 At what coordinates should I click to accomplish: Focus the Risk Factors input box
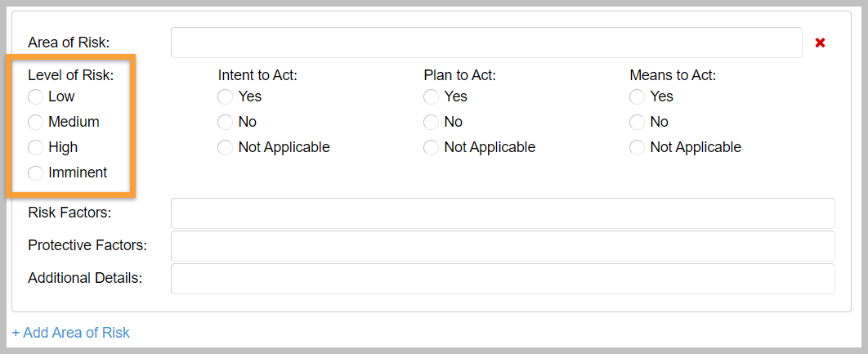tap(503, 213)
